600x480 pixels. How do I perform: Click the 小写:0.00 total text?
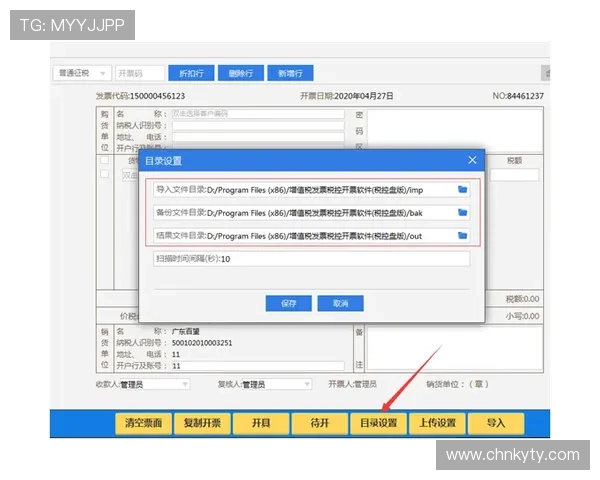(522, 316)
